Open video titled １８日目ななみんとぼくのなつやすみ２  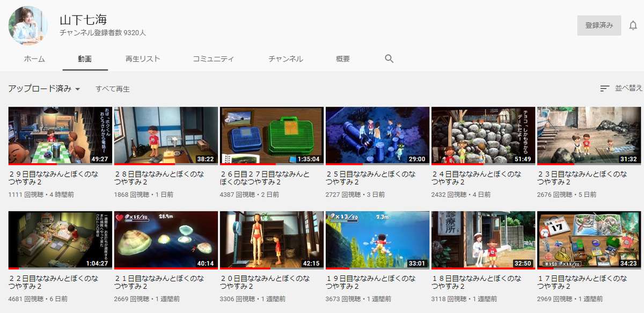click(x=477, y=282)
